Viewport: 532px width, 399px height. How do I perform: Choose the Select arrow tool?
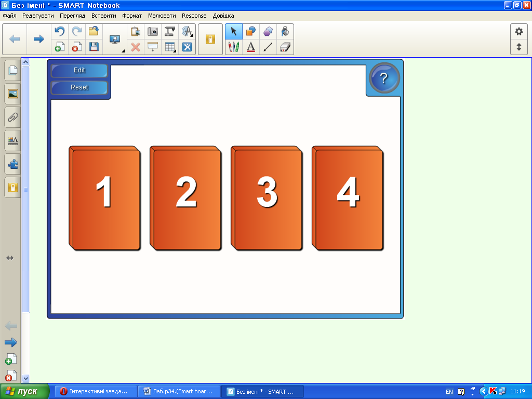coord(234,31)
